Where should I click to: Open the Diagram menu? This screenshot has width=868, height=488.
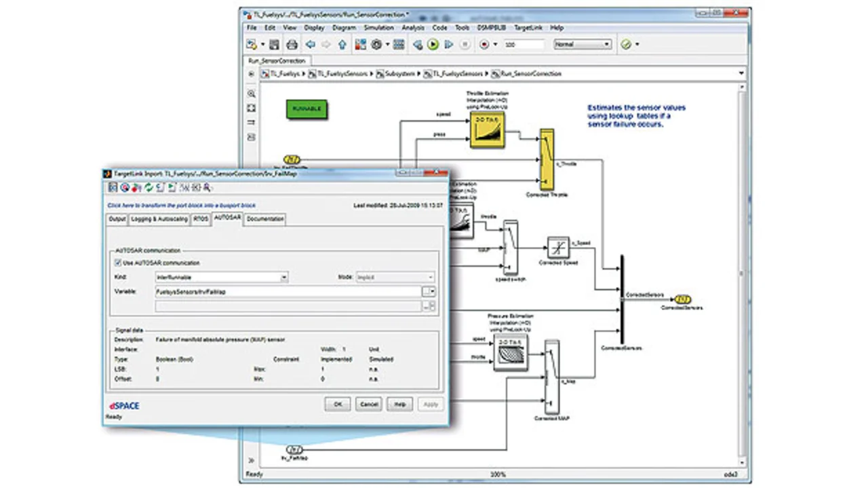(x=344, y=28)
